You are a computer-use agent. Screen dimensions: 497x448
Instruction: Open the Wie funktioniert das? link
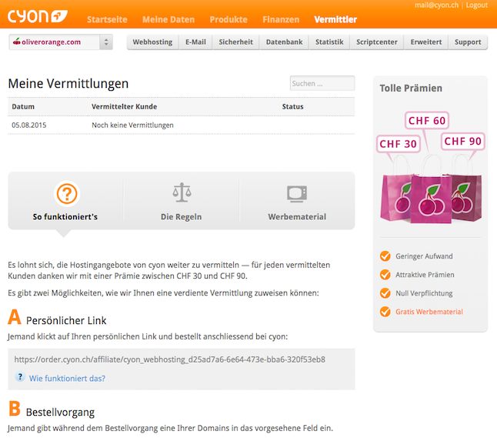coord(67,378)
